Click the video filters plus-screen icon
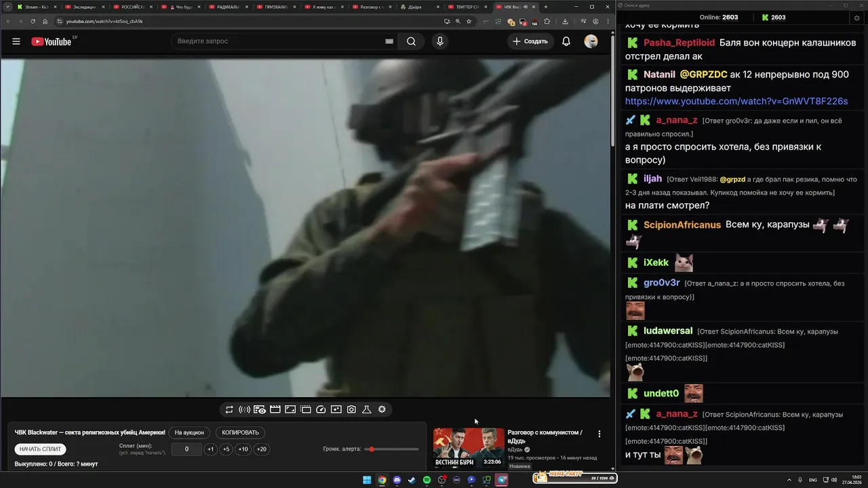 pos(336,409)
